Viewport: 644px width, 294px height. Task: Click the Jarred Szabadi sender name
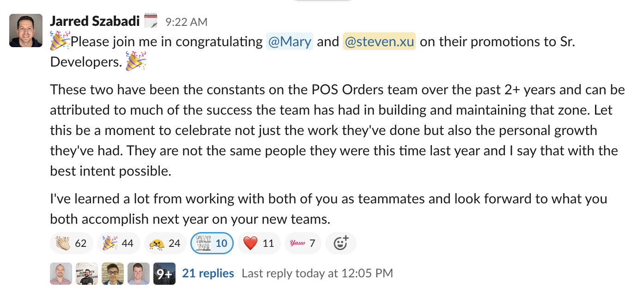[94, 21]
